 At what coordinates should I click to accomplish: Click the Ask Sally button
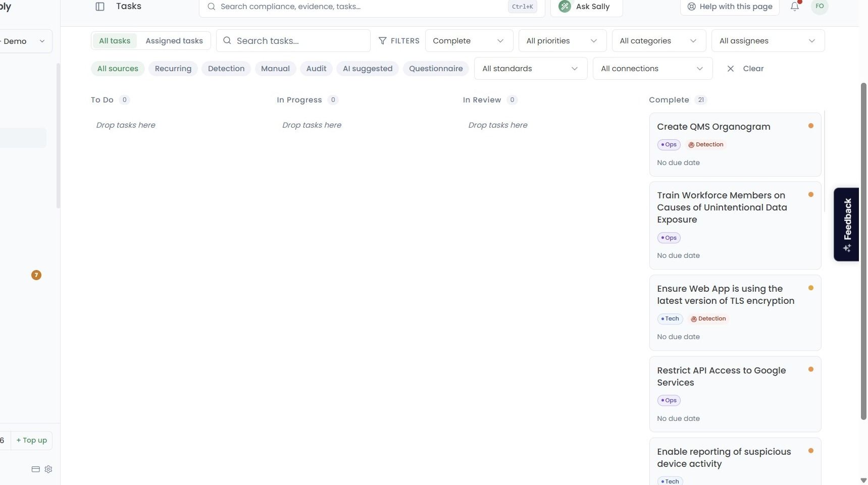coord(586,7)
